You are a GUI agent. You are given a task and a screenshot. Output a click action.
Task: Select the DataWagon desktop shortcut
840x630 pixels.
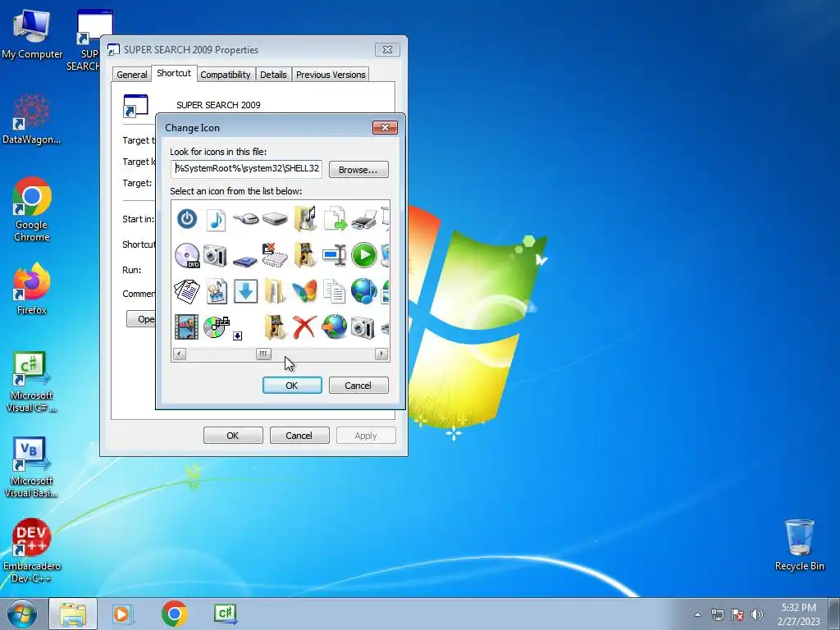32,119
